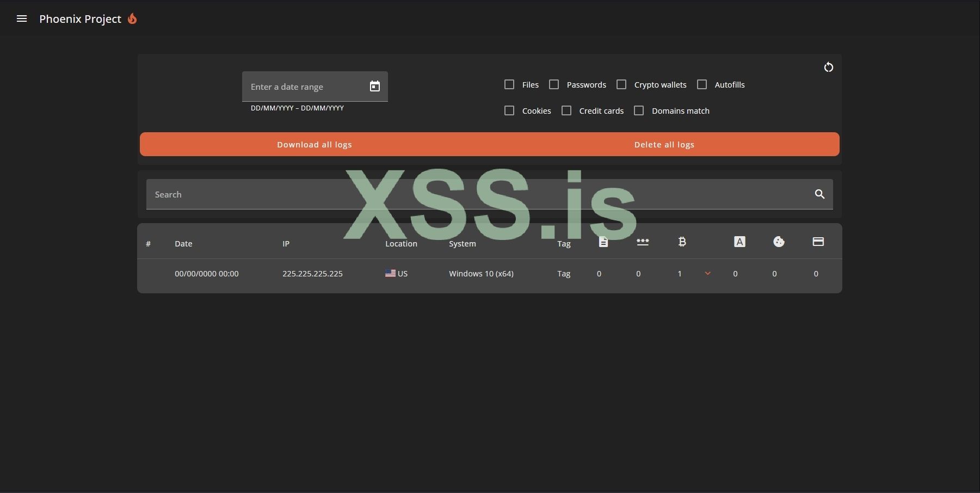Click the Tag column header
This screenshot has width=980, height=493.
pos(564,244)
